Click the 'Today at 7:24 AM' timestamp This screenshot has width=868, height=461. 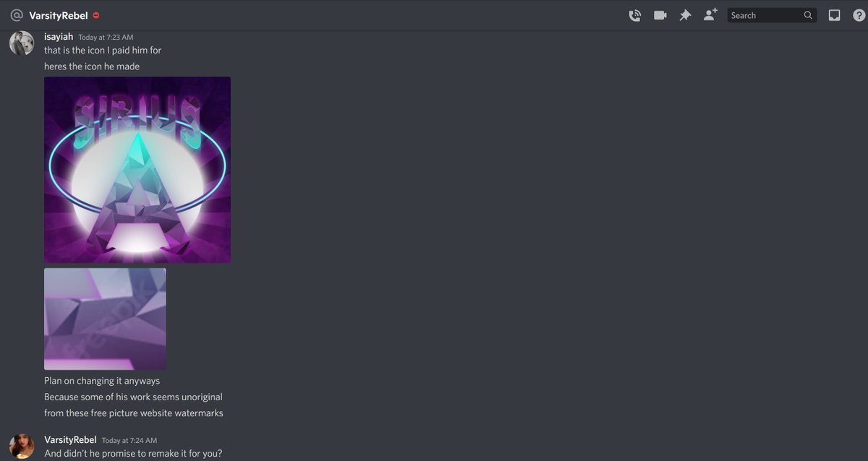click(x=129, y=440)
